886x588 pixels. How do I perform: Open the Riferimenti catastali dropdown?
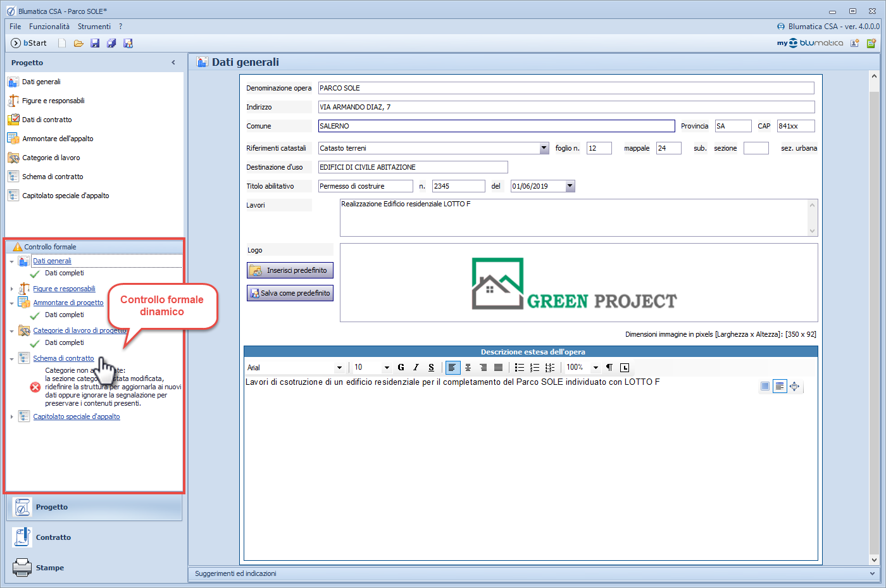544,148
